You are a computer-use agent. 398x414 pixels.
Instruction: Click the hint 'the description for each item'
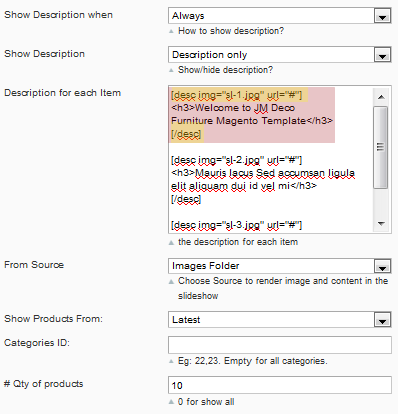(238, 242)
